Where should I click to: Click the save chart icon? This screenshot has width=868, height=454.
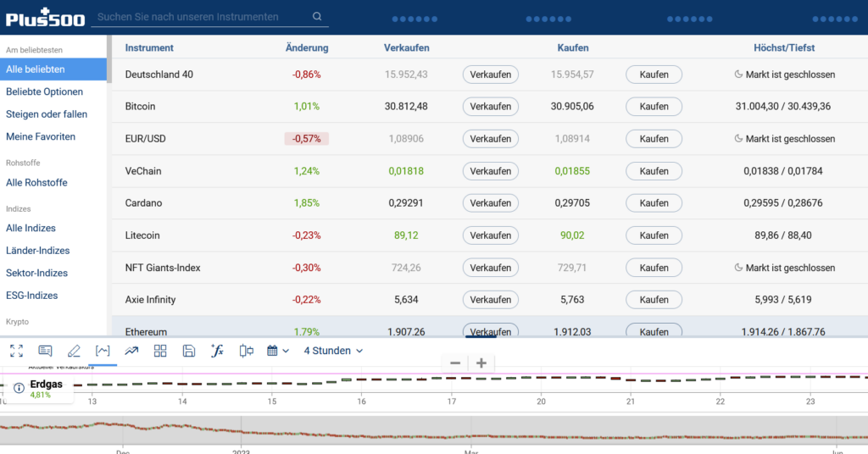(189, 351)
